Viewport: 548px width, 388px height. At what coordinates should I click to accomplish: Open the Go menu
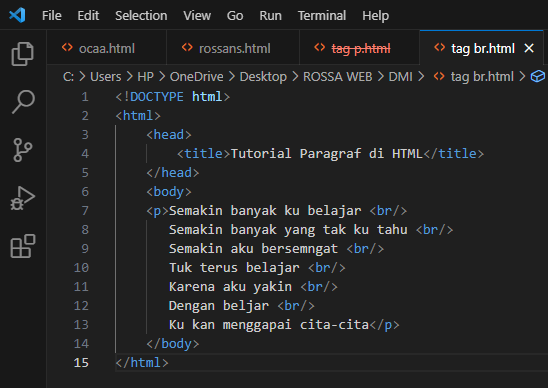(x=235, y=15)
